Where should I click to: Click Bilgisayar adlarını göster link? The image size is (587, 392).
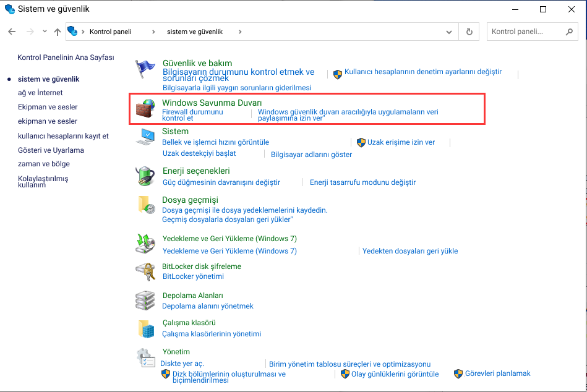click(x=312, y=155)
